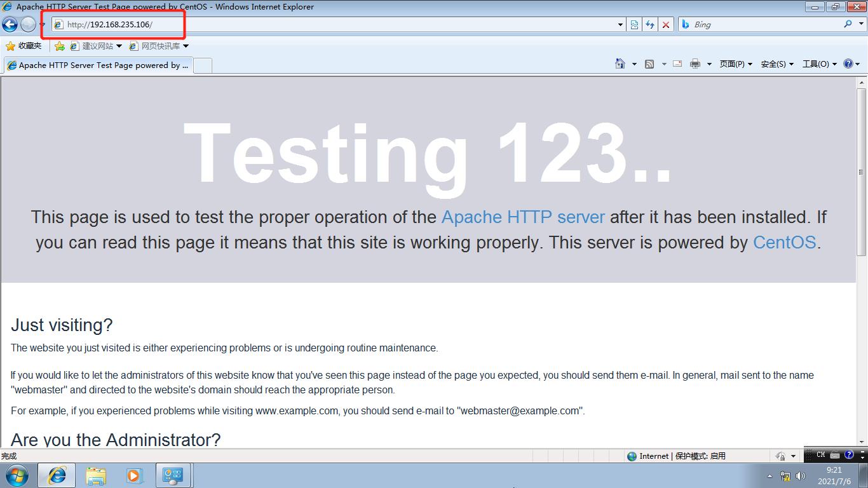This screenshot has width=868, height=488.
Task: Click the CH language bar indicator
Action: [x=821, y=455]
